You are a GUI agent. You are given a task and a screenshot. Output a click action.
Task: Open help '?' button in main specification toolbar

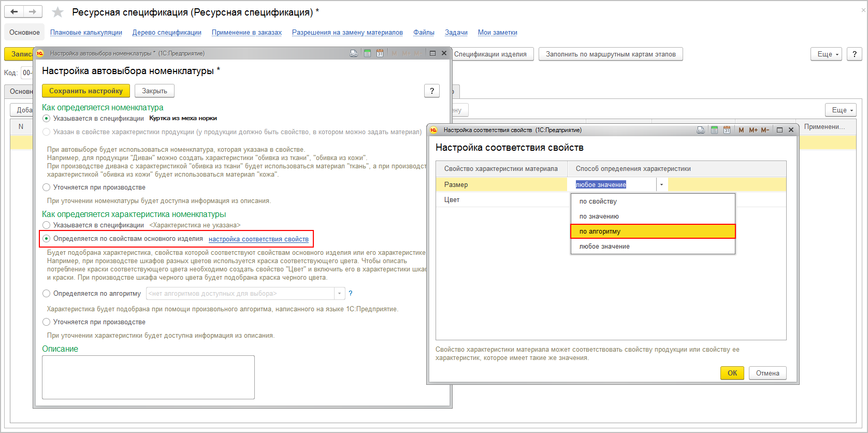(855, 54)
